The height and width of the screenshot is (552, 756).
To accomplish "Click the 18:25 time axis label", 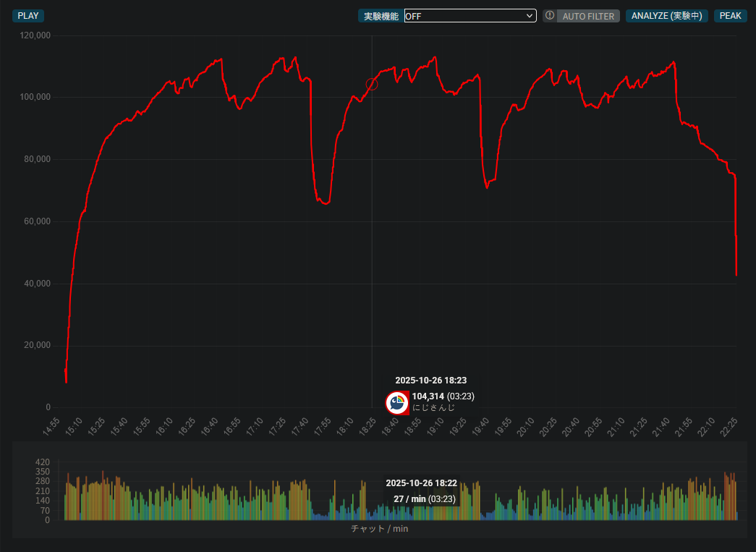I will (368, 427).
